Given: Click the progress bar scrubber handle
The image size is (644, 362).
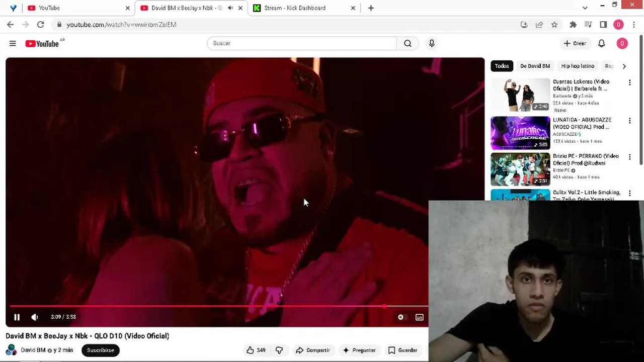Looking at the screenshot, I should pyautogui.click(x=384, y=306).
